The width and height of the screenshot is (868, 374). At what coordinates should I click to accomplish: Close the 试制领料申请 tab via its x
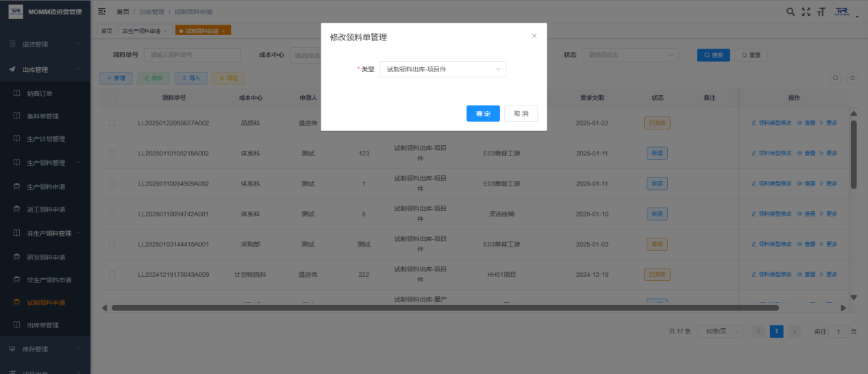(x=223, y=31)
